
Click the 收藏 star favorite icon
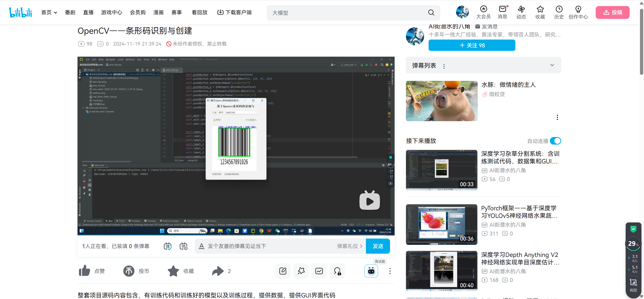[x=173, y=271]
